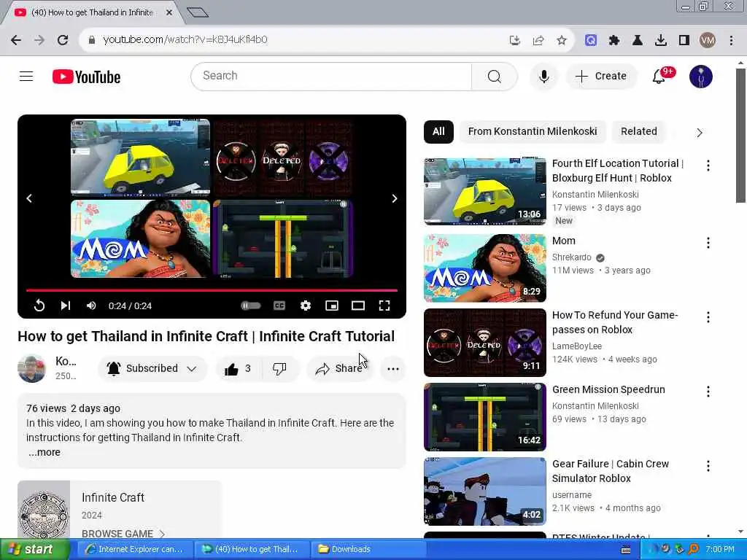Open the account avatar menu
Viewport: 747px width, 560px height.
[700, 76]
